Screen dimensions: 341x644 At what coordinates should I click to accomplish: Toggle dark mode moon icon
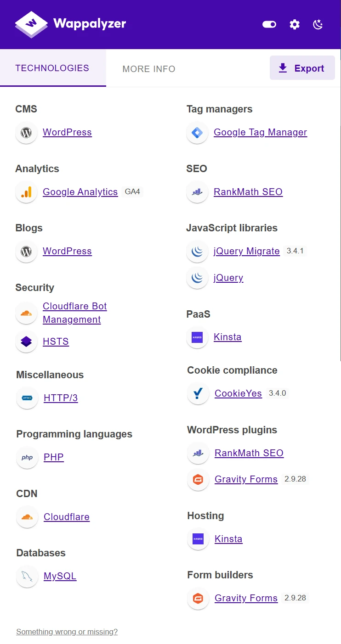pos(318,24)
